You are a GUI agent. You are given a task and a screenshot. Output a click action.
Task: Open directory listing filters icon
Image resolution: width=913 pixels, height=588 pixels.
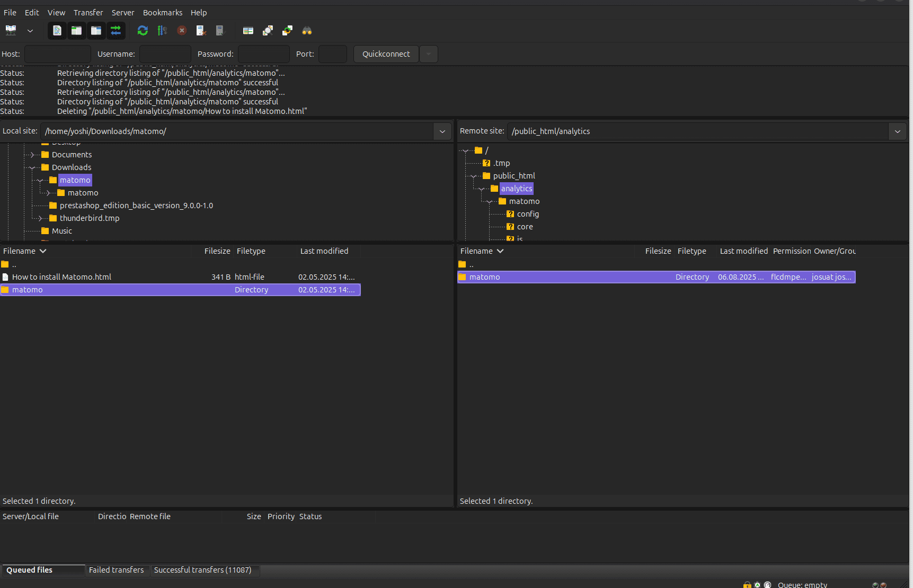pos(248,31)
